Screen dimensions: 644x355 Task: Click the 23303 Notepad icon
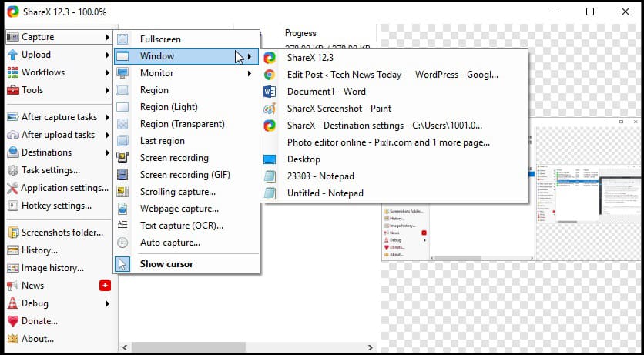pyautogui.click(x=270, y=176)
